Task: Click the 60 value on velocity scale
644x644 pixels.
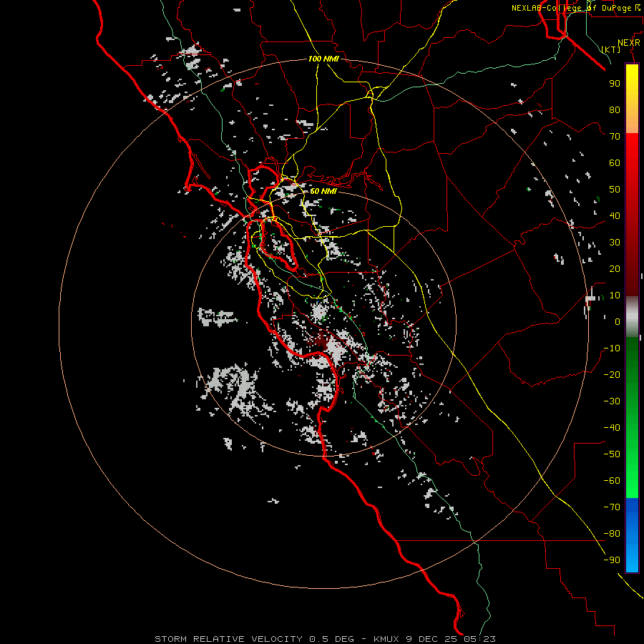Action: (615, 162)
